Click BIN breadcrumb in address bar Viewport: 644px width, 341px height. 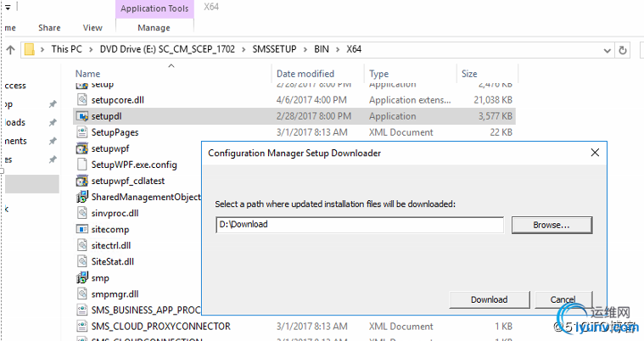click(322, 49)
